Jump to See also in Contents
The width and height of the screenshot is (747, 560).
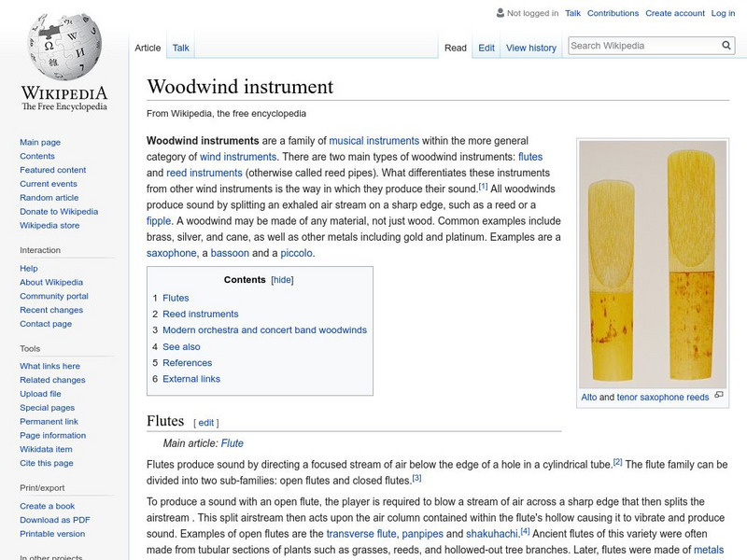[181, 346]
